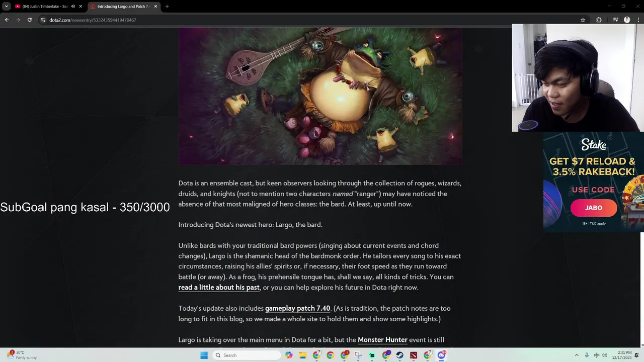This screenshot has width=644, height=362.
Task: Click the taskbar Search box
Action: 247,355
